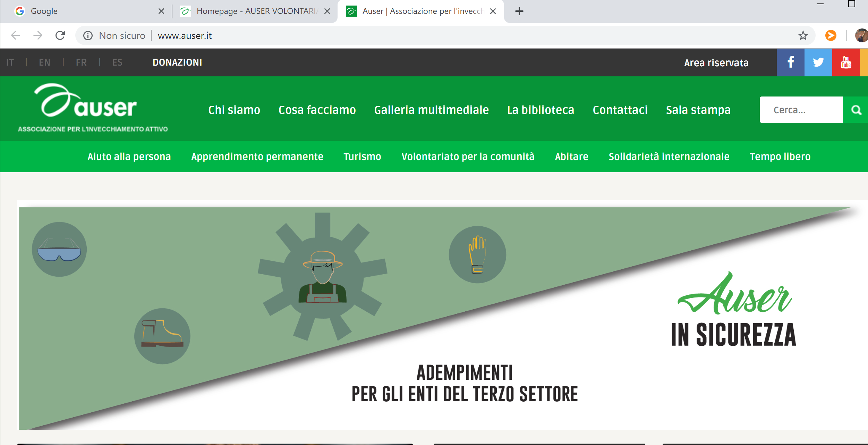Click the work boot banner icon
Viewport: 868px width, 445px height.
point(162,336)
